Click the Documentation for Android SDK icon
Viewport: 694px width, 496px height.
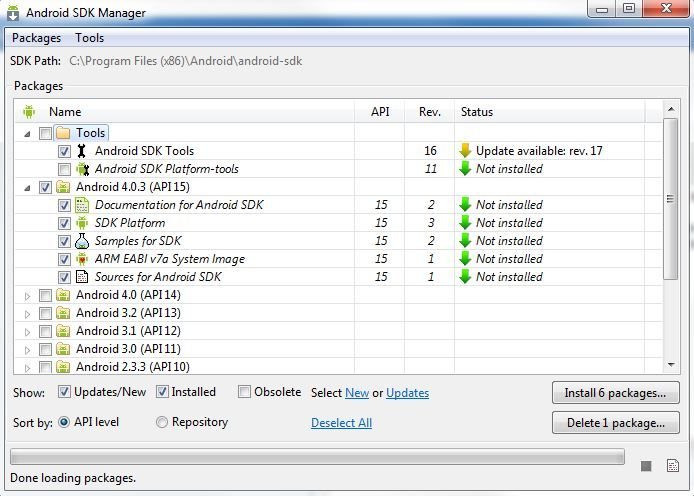82,205
